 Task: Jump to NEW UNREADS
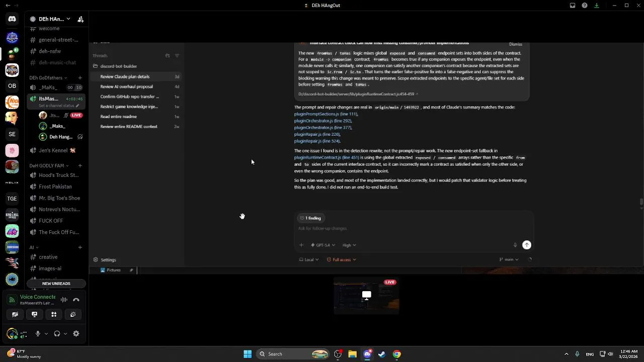coord(56,284)
